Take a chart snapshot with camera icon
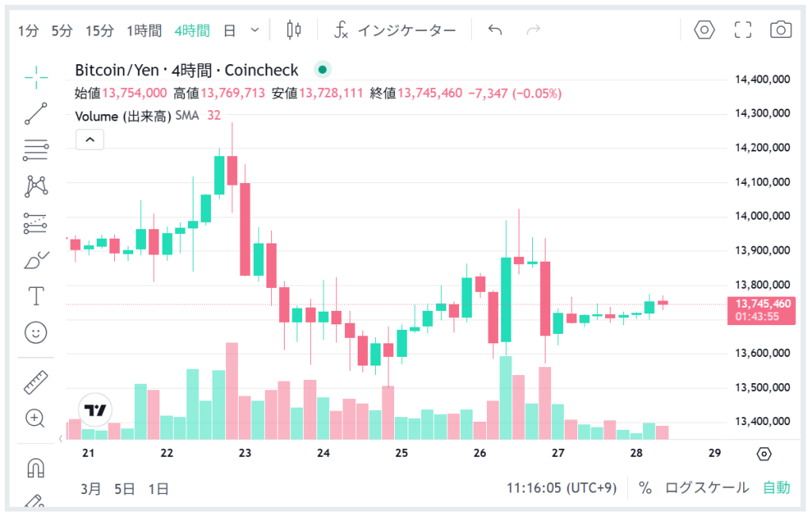Image resolution: width=812 pixels, height=517 pixels. 781,30
